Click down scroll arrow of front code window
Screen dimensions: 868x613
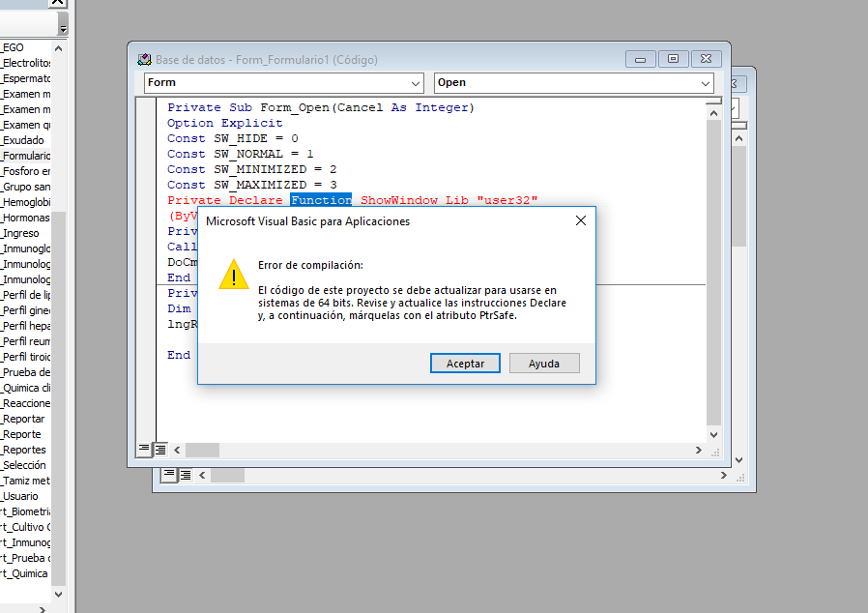click(x=713, y=435)
